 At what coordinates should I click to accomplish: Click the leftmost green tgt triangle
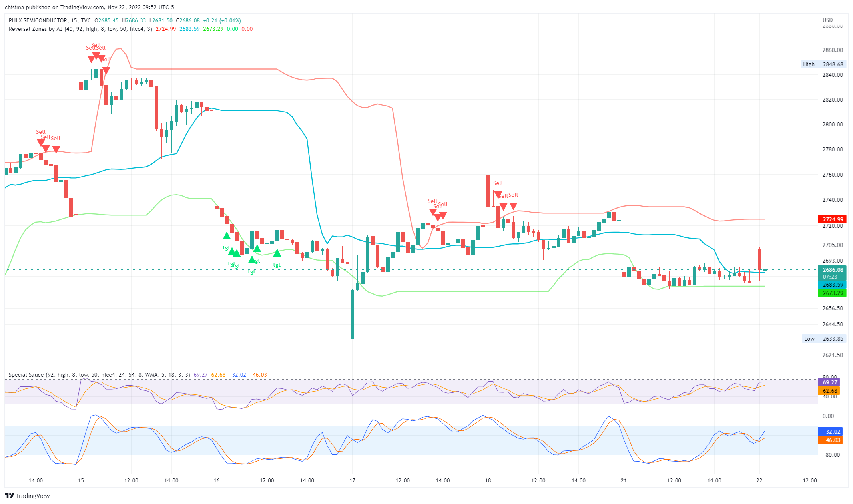tap(227, 236)
